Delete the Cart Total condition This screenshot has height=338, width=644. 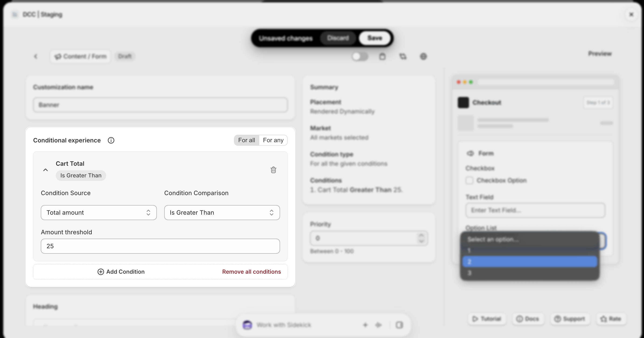(x=273, y=170)
